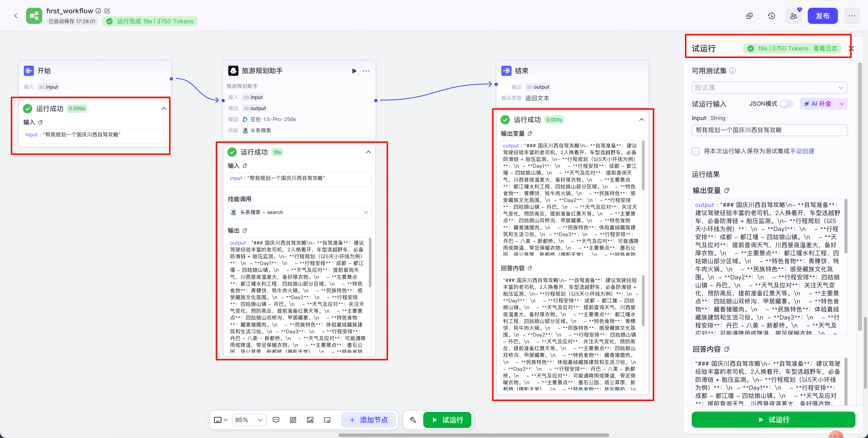Screen dimensions: 868x438
Task: Click the 手动创建 link
Action: 802,151
